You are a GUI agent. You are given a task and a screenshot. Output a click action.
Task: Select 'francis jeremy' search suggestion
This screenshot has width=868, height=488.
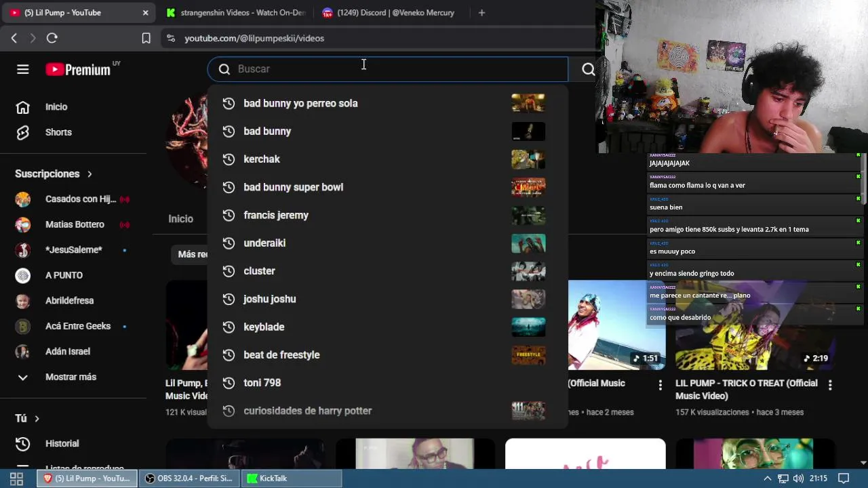click(387, 216)
